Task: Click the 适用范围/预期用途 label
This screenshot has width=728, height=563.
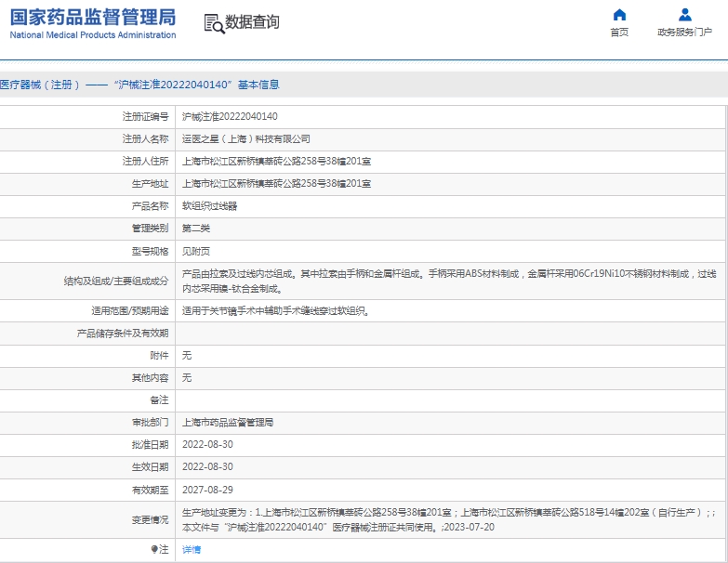Action: [130, 310]
